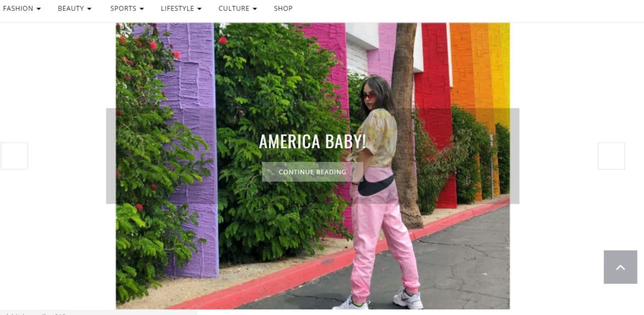Open the Lifestyle dropdown arrow
The image size is (644, 315).
click(x=199, y=9)
